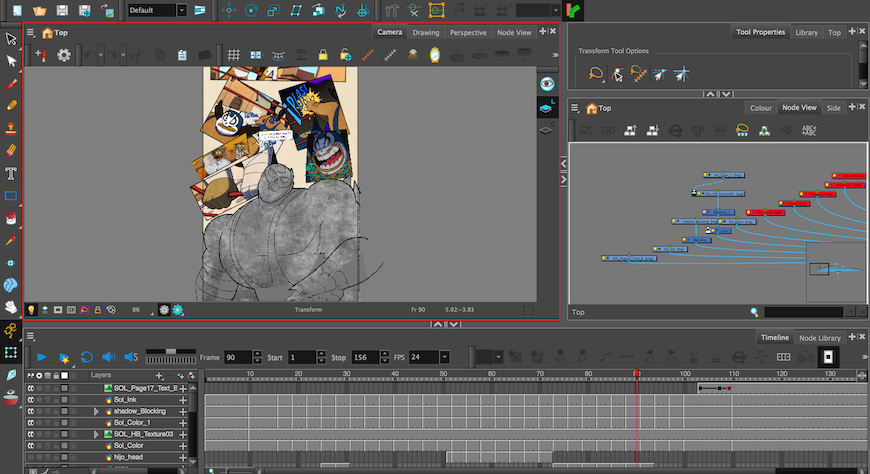
Task: Select the Eraser tool in left toolbar
Action: pyautogui.click(x=11, y=150)
